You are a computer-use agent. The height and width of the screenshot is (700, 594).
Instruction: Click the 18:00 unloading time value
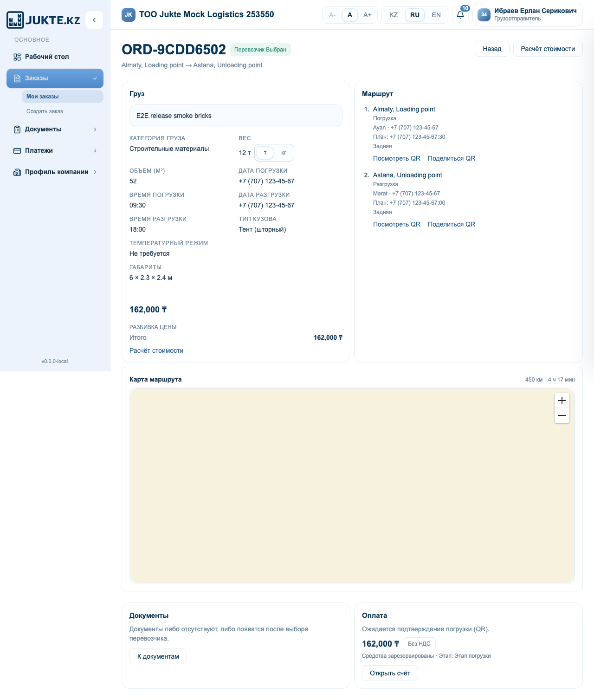(x=137, y=229)
